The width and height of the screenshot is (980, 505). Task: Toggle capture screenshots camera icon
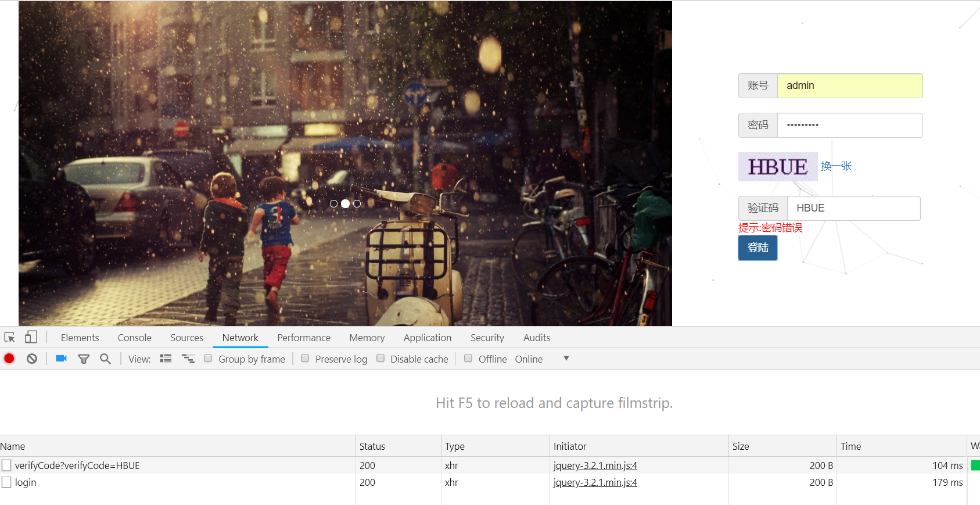click(61, 359)
